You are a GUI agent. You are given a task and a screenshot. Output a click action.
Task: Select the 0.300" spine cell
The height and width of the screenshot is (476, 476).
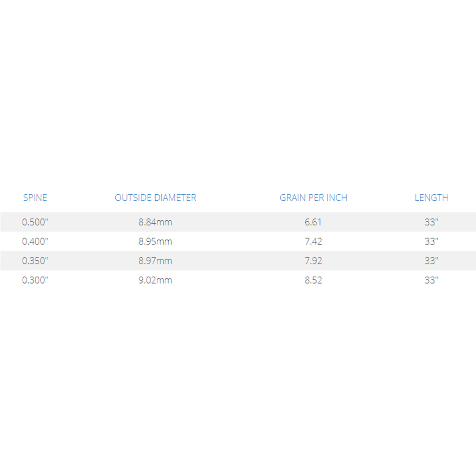tap(35, 280)
